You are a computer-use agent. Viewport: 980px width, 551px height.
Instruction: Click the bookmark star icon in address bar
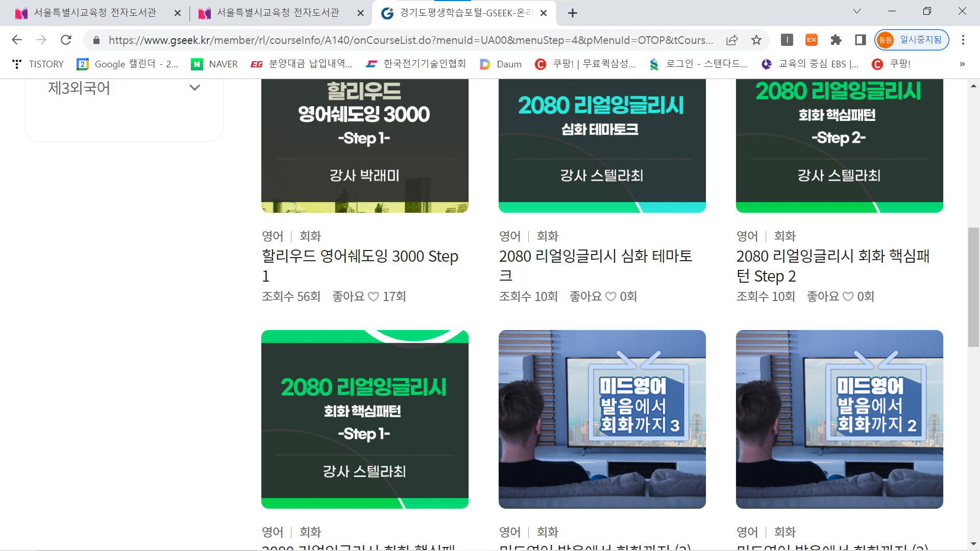[756, 40]
